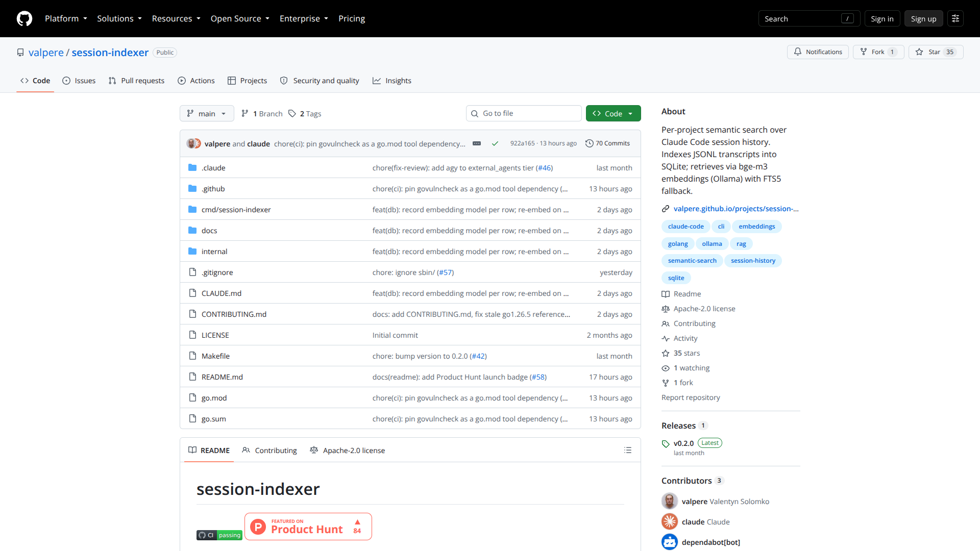This screenshot has height=551, width=980.
Task: Switch to the Actions tab
Action: click(196, 81)
